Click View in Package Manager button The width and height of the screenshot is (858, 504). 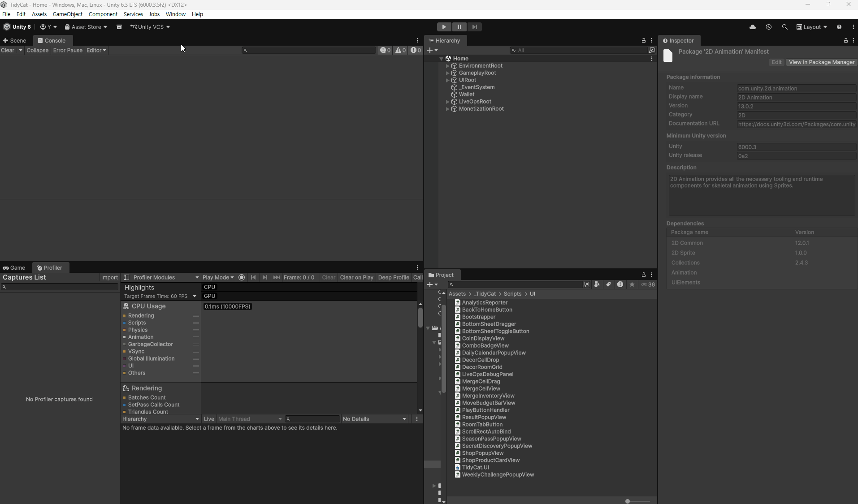coord(822,62)
